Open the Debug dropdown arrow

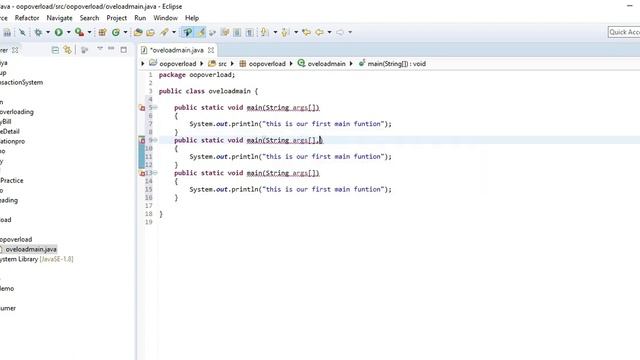[x=48, y=32]
